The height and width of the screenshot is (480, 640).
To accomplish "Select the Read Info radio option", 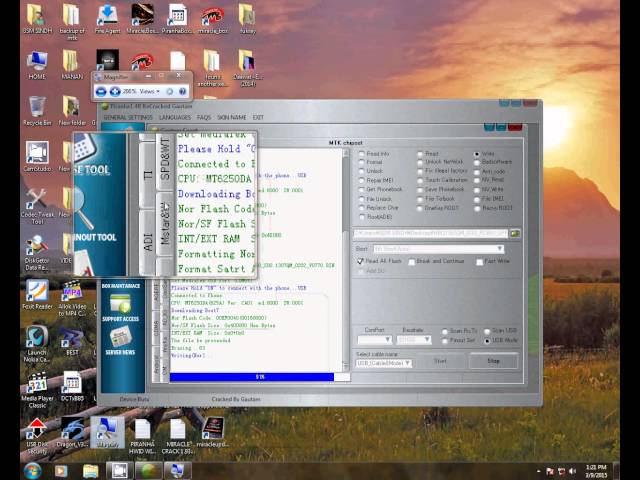I will click(x=374, y=154).
